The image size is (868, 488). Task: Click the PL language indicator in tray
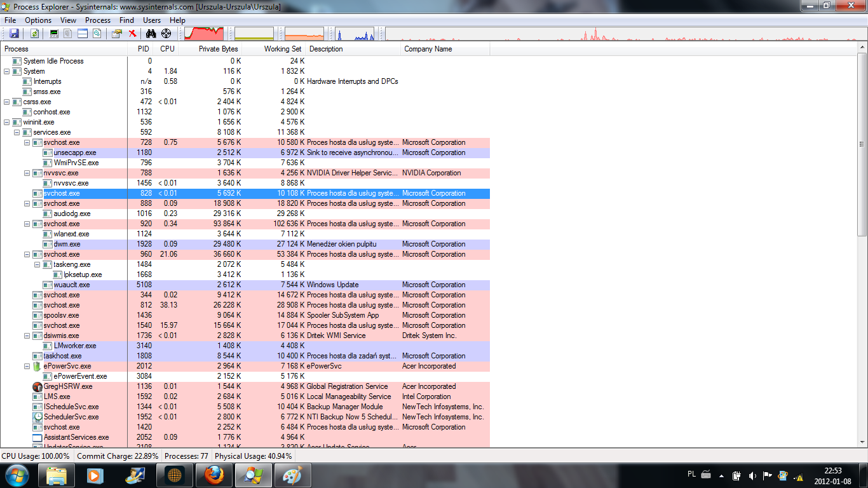point(691,474)
